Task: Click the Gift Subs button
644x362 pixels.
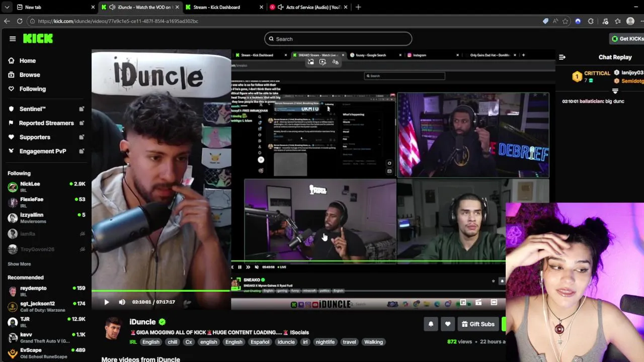Action: click(478, 324)
